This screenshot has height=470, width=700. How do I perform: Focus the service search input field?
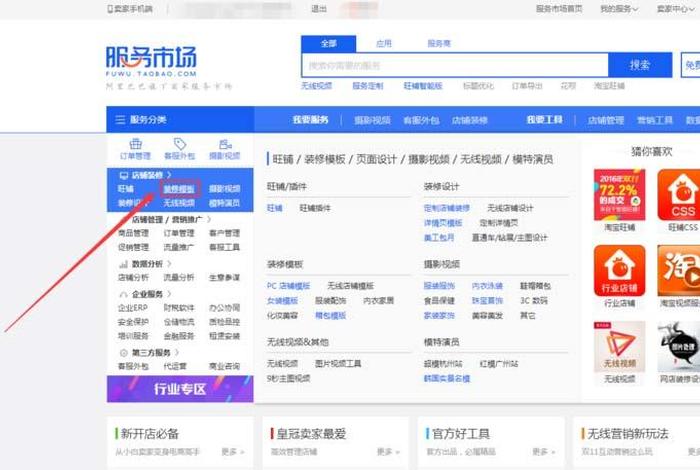click(455, 65)
